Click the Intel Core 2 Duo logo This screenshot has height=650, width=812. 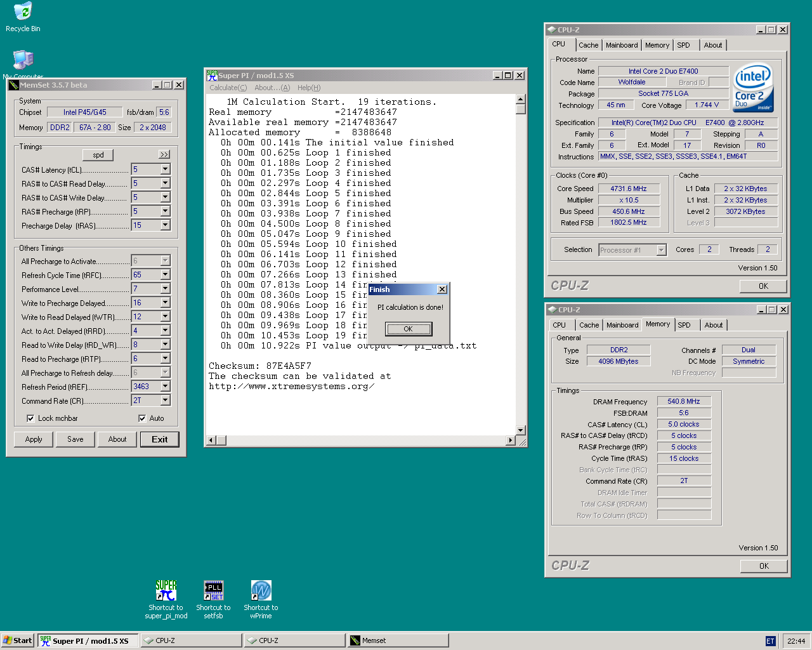pyautogui.click(x=753, y=88)
